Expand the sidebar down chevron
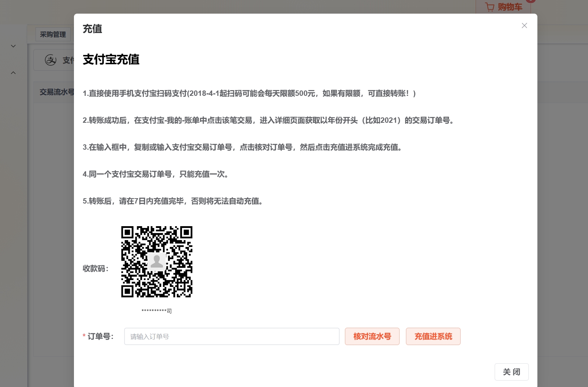Viewport: 588px width, 387px height. 13,46
